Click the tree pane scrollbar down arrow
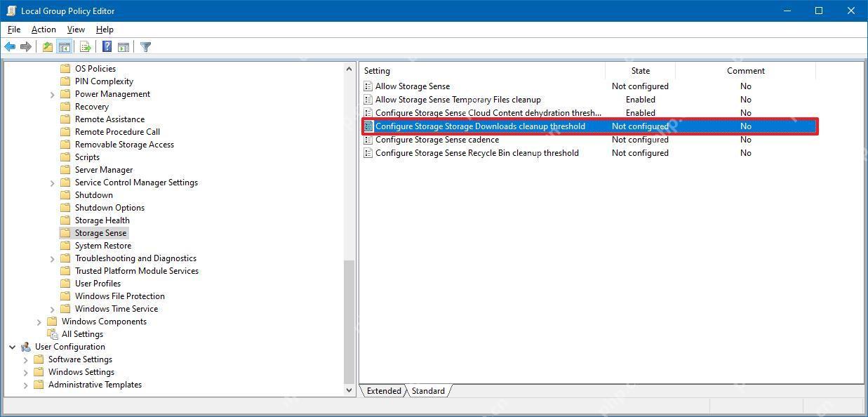The image size is (868, 417). point(349,390)
